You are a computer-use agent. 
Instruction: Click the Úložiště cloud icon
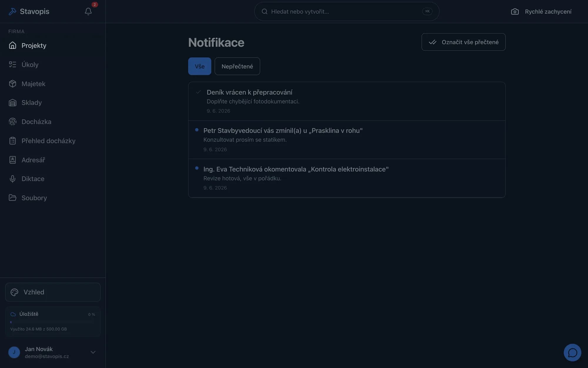coord(13,314)
